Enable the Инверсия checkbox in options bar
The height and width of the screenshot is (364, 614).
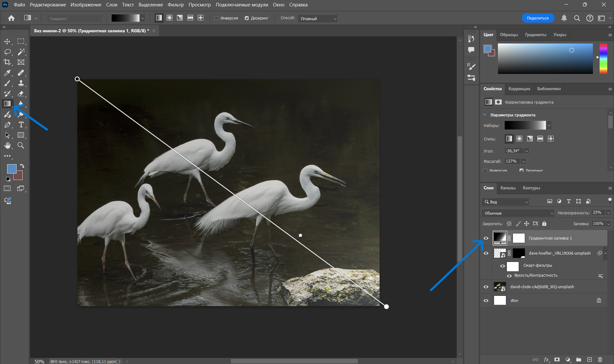[216, 18]
